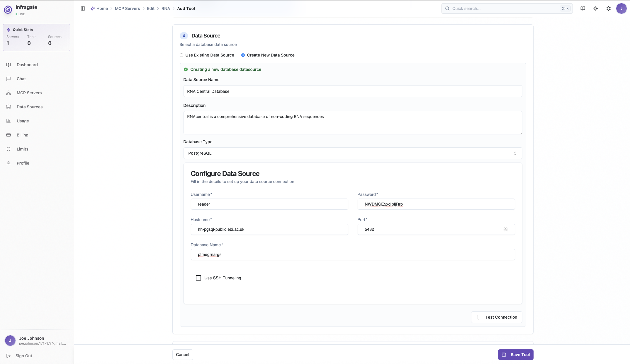Go to Home in breadcrumb
This screenshot has width=630, height=364.
pyautogui.click(x=102, y=8)
